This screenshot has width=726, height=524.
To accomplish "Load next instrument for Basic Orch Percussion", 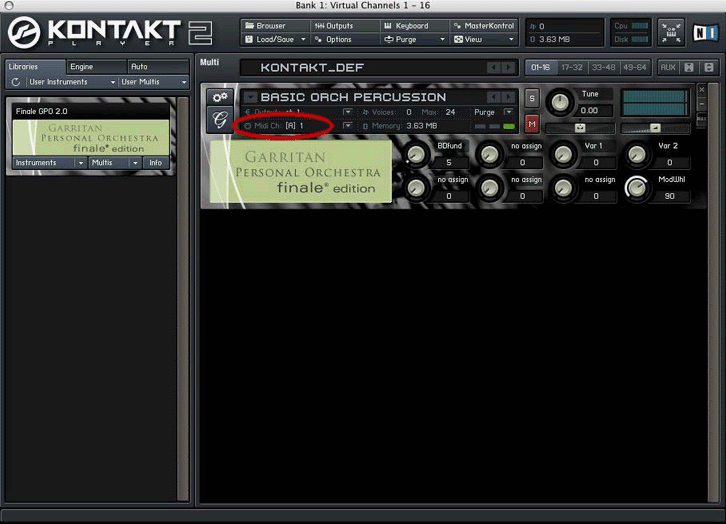I will pyautogui.click(x=508, y=97).
